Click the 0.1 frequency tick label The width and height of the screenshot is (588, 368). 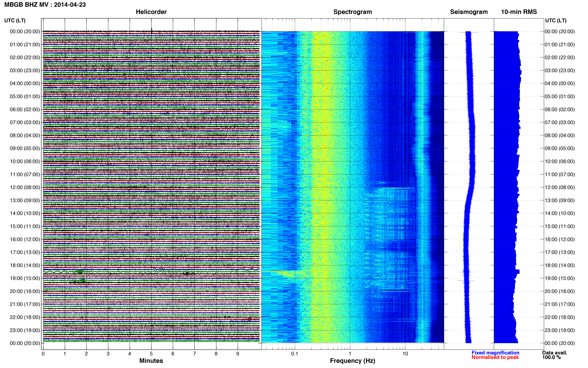295,354
